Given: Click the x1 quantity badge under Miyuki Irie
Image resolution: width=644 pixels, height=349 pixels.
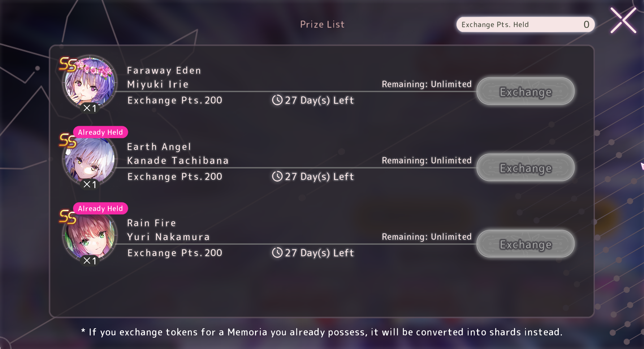Looking at the screenshot, I should click(x=90, y=108).
